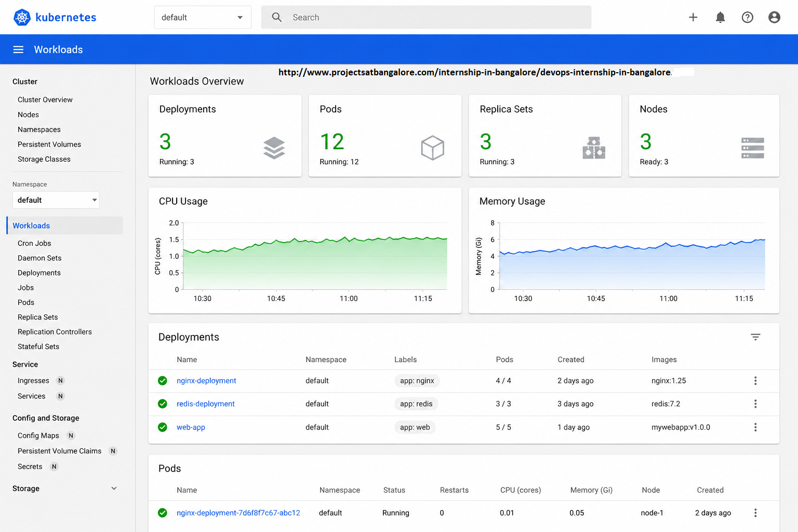The height and width of the screenshot is (532, 798).
Task: Open the notifications bell
Action: click(720, 17)
